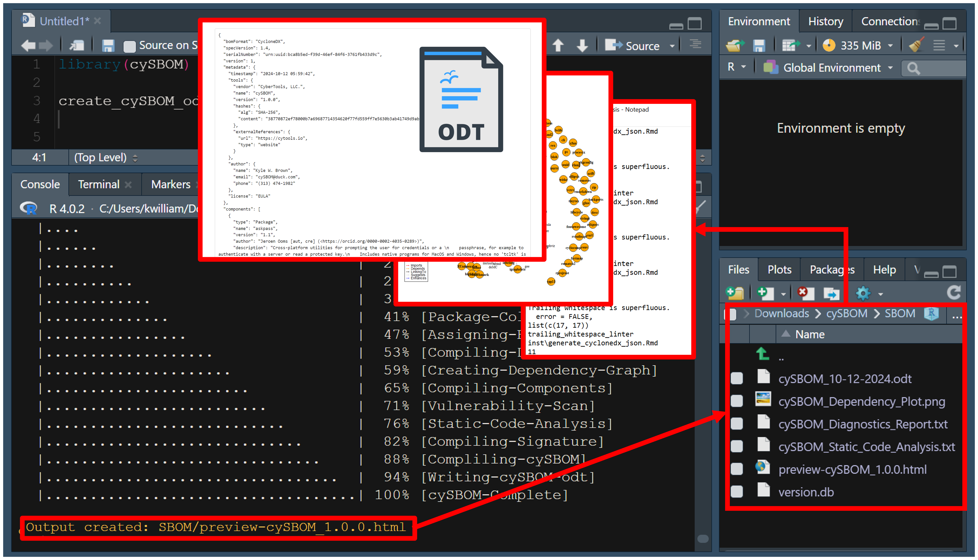Open the Global Environment dropdown
Image resolution: width=978 pixels, height=560 pixels.
tap(828, 68)
